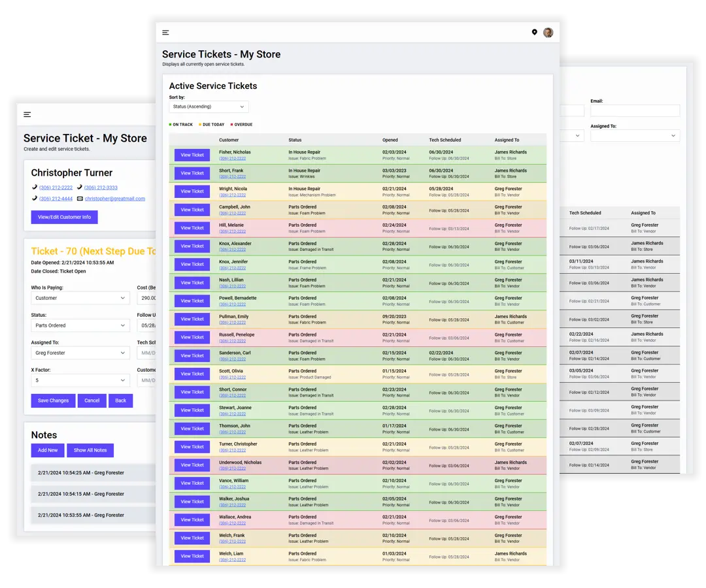The image size is (706, 588).
Task: Click the (306) 212-2222 link under Christopher Turner
Action: click(x=56, y=188)
